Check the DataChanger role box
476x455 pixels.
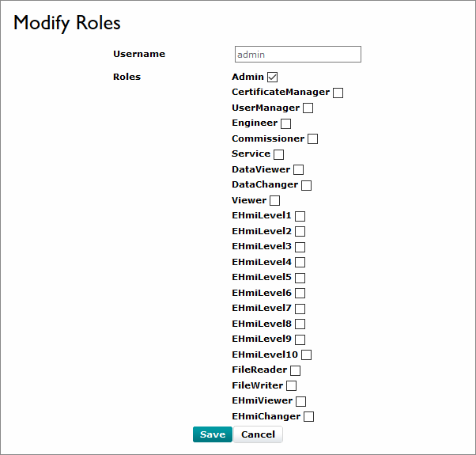tap(306, 185)
